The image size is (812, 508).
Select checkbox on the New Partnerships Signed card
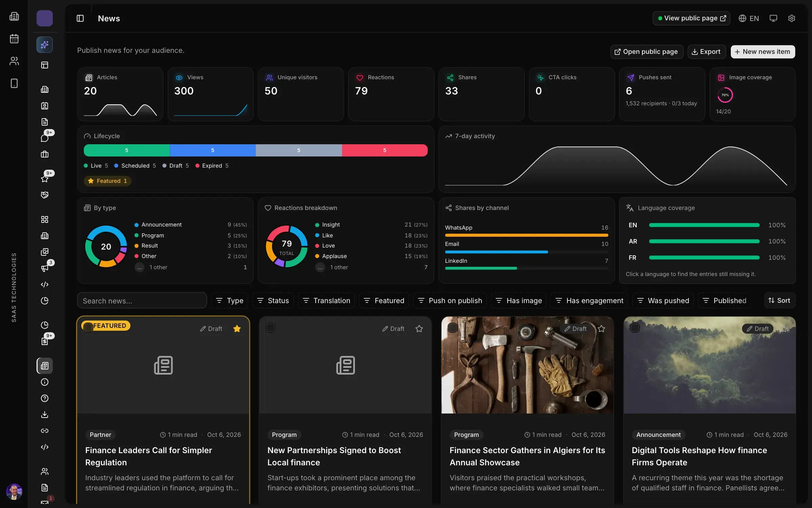coord(270,328)
